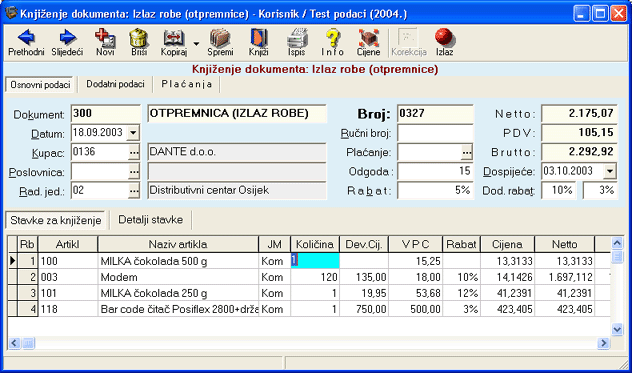The image size is (632, 373).
Task: Click Rad. jed. code field 02
Action: pos(100,190)
